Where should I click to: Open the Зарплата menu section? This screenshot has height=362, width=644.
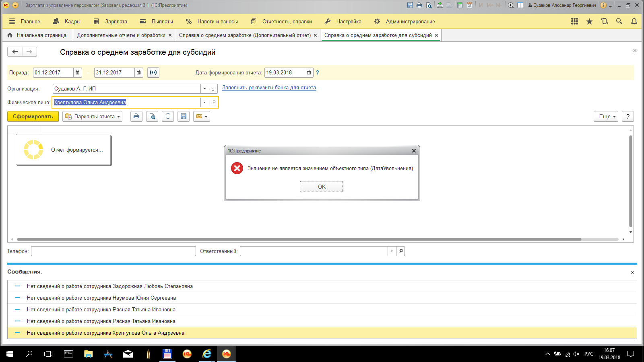(110, 21)
